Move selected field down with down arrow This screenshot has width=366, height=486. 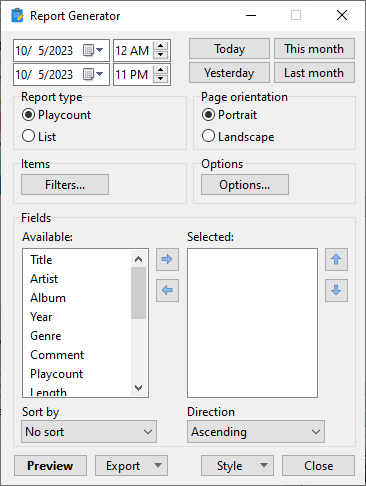tap(336, 290)
